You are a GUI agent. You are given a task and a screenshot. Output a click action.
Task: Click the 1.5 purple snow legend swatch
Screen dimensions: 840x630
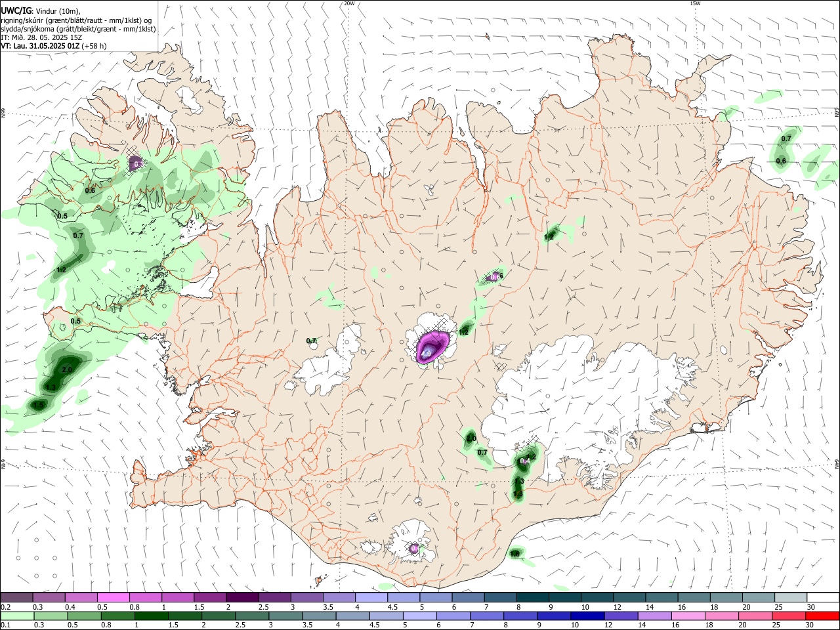point(209,597)
